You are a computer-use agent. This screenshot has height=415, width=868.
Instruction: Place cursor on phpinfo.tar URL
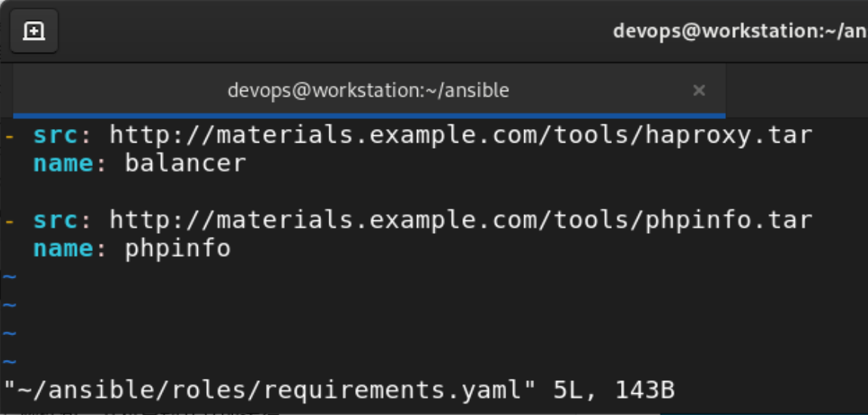click(461, 220)
